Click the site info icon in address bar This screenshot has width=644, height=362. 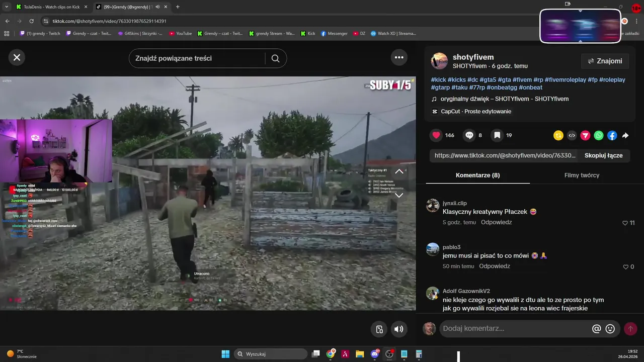[x=46, y=21]
